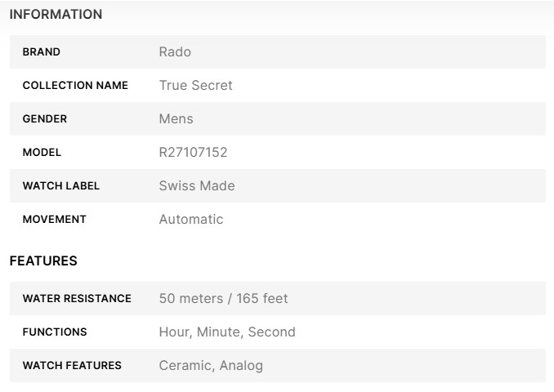Screen dimensions: 554x392
Task: Click the GENDER row label
Action: point(45,119)
